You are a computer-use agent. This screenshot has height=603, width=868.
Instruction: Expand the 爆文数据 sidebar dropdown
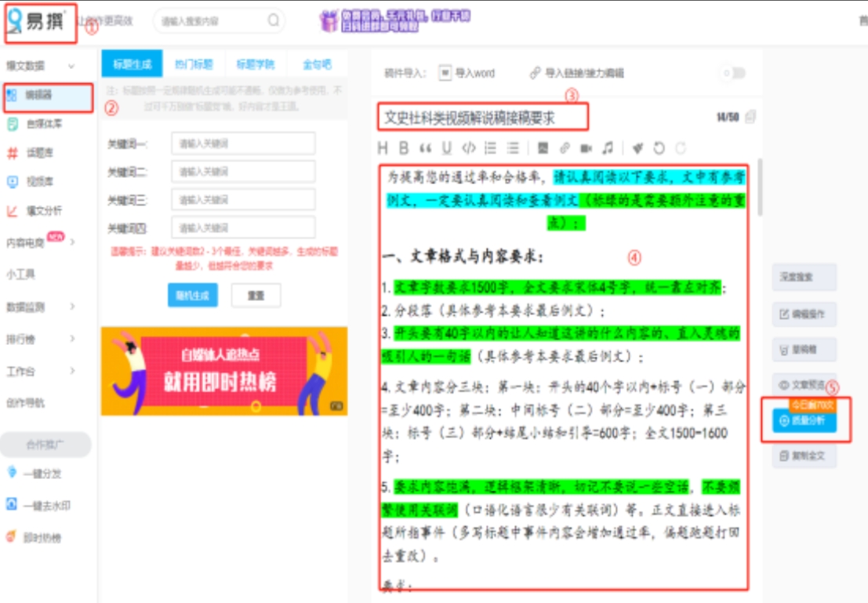coord(71,66)
